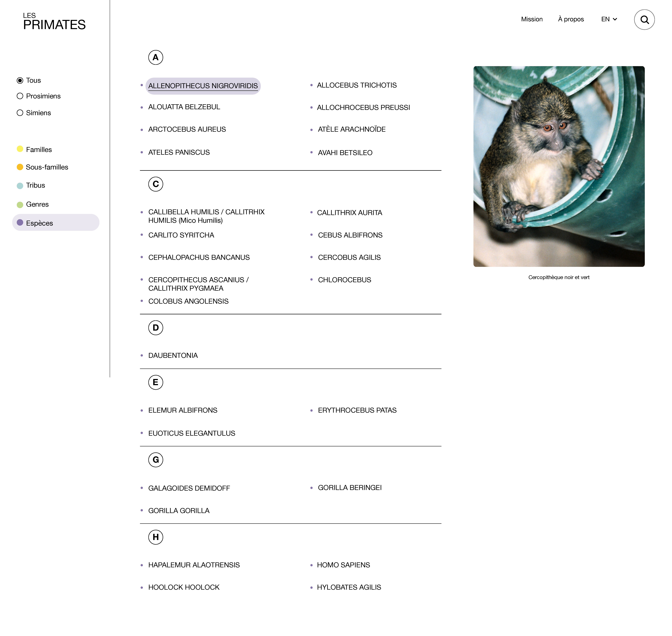Screen dimensions: 672x636
Task: Click the green monkey photo
Action: point(559,166)
